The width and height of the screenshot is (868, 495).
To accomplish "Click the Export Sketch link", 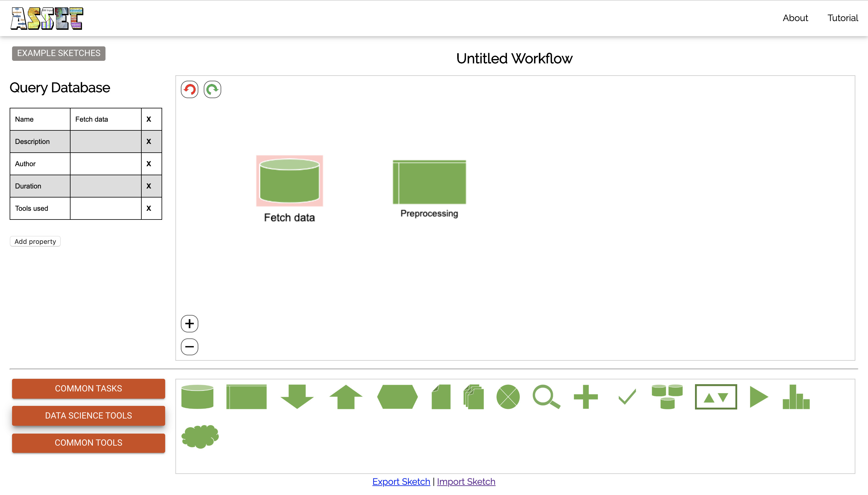I will pyautogui.click(x=401, y=482).
